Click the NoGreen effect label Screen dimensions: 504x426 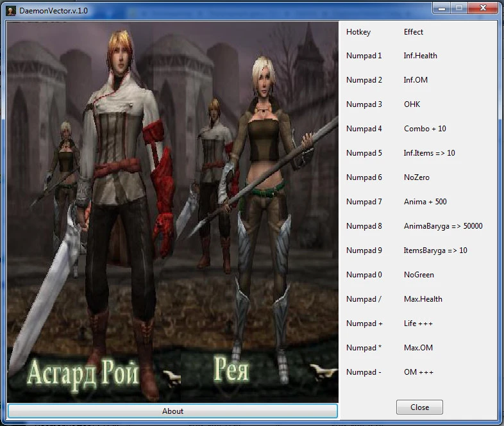419,275
